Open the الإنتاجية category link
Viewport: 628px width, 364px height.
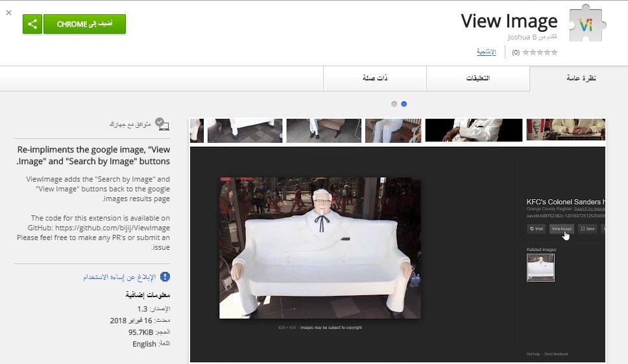pos(486,52)
